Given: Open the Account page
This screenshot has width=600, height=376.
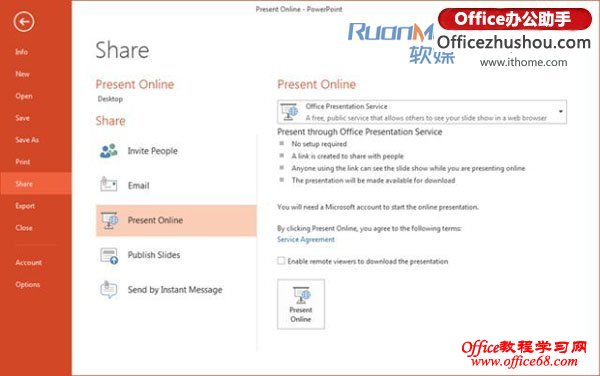Looking at the screenshot, I should click(29, 262).
